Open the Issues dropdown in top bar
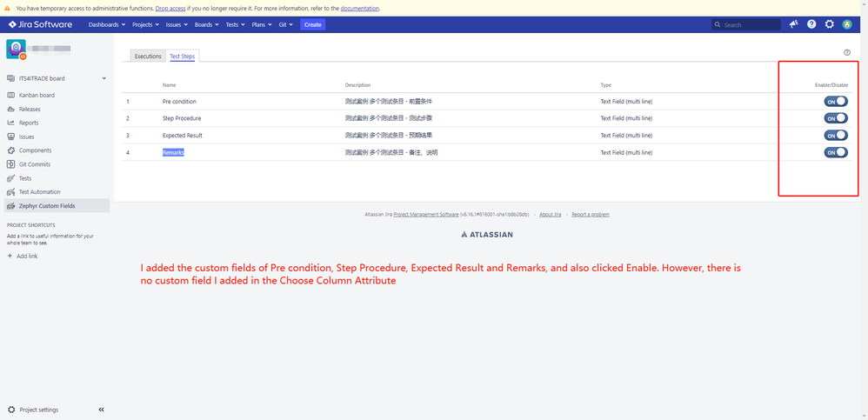Image resolution: width=868 pixels, height=420 pixels. pos(177,25)
